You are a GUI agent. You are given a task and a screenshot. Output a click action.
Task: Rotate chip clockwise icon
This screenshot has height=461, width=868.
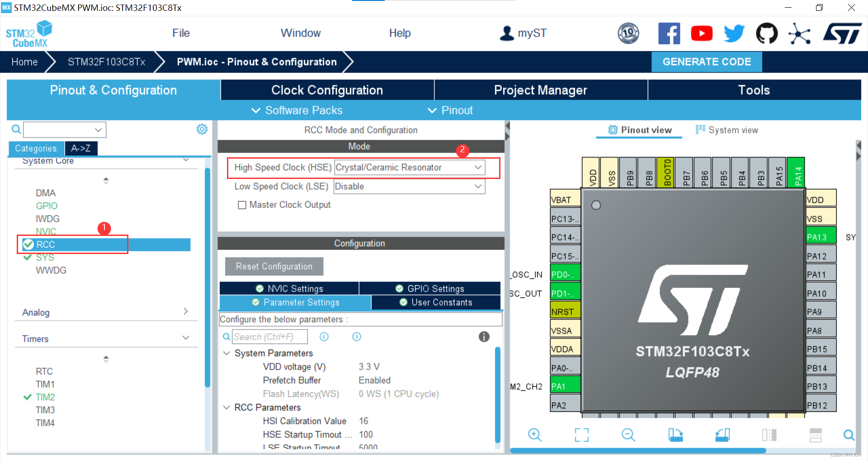click(x=676, y=435)
